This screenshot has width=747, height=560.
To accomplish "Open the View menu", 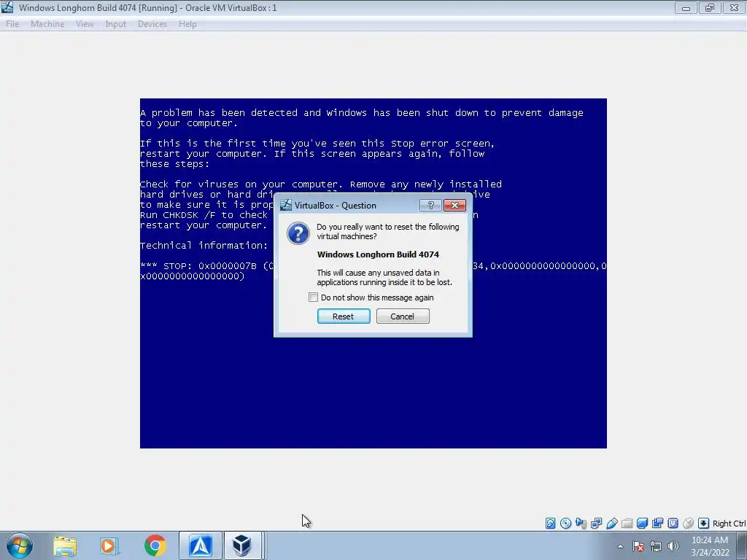I will 85,24.
